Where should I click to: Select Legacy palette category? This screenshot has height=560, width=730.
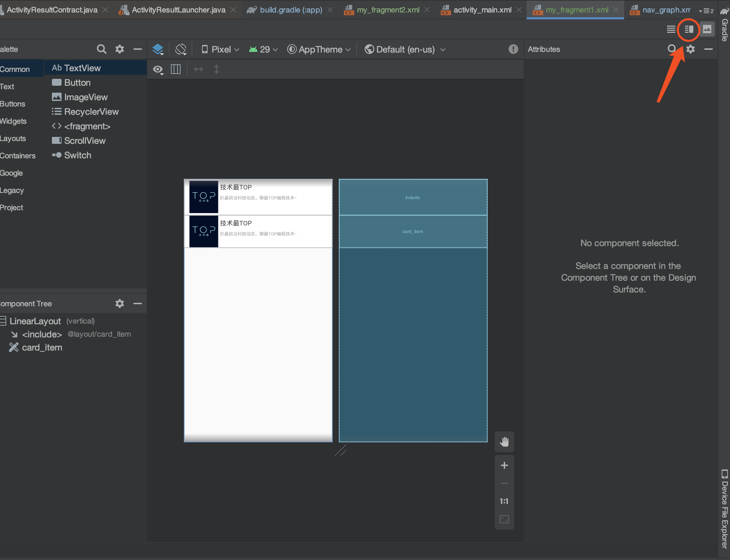[21, 190]
